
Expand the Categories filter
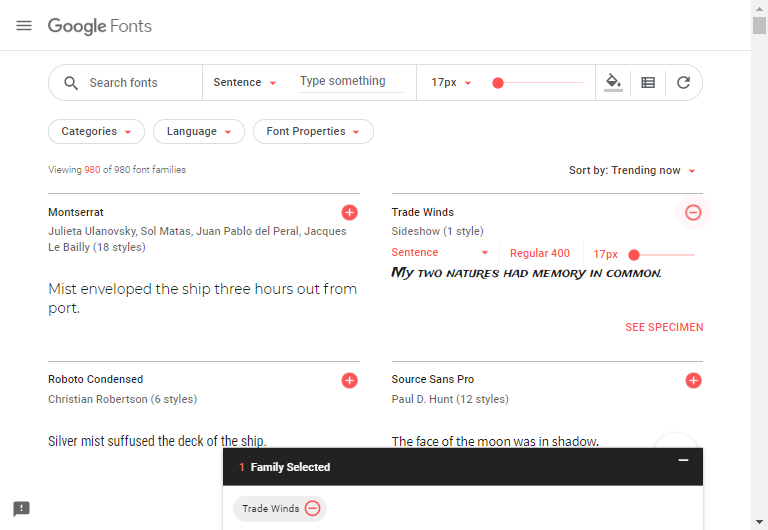tap(96, 131)
